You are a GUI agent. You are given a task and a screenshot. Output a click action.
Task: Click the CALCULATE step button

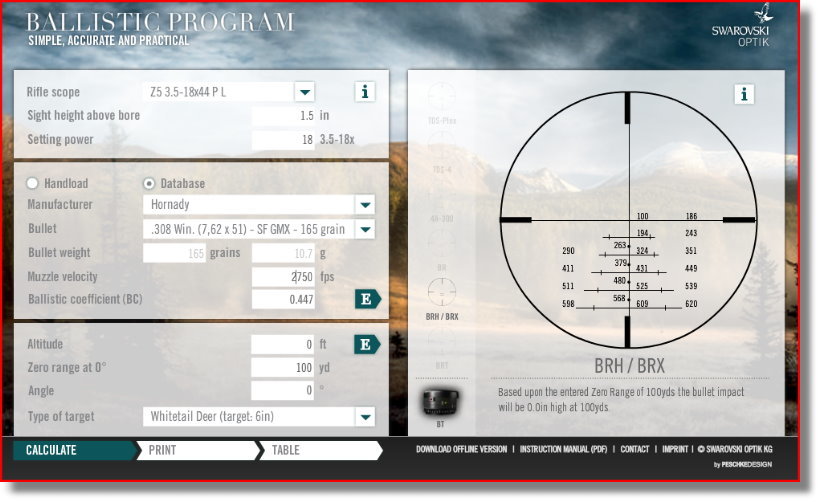pyautogui.click(x=74, y=450)
